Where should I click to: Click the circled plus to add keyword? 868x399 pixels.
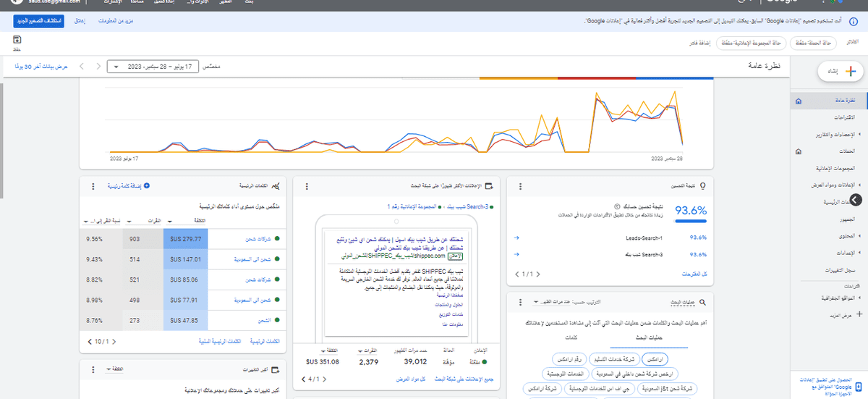click(x=147, y=186)
